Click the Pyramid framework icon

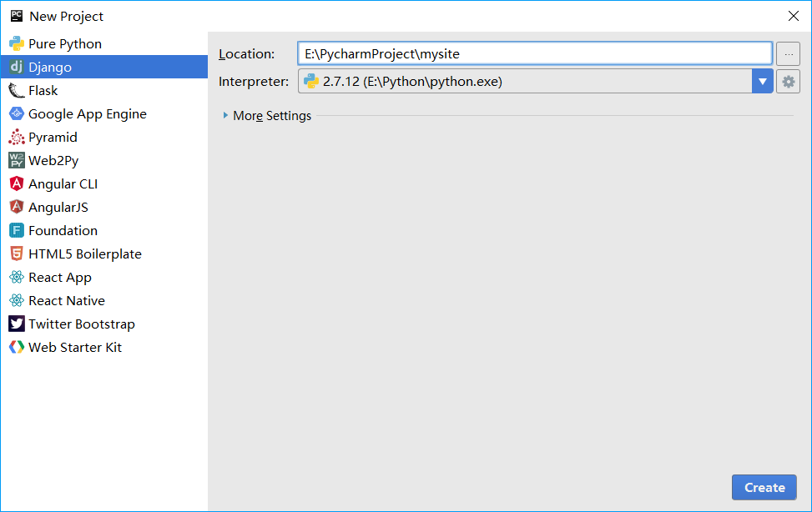(x=17, y=138)
